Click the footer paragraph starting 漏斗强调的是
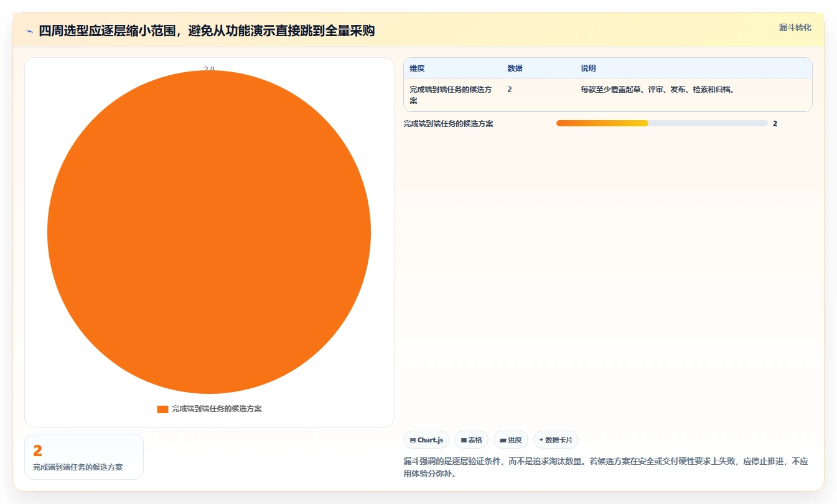 [x=606, y=467]
